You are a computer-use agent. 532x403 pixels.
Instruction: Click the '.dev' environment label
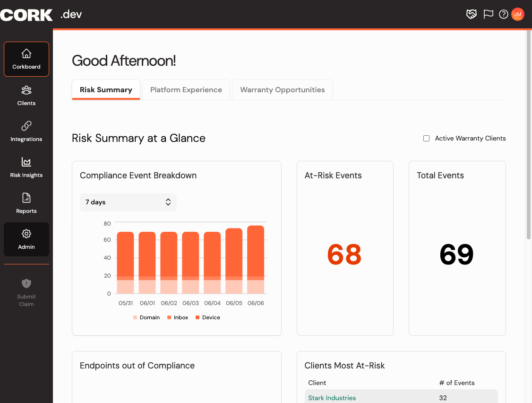pos(71,14)
